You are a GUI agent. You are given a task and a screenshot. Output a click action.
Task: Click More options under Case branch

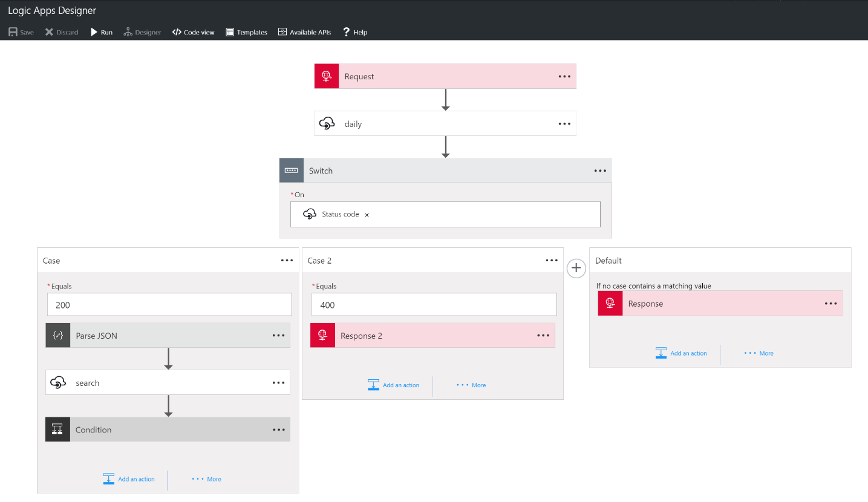point(206,478)
